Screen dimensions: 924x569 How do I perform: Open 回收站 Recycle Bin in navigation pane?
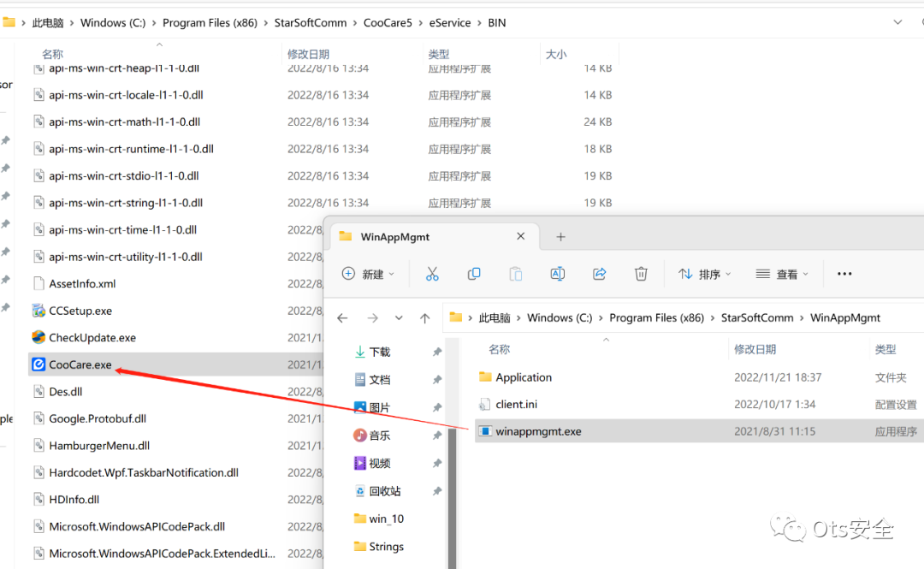point(385,490)
